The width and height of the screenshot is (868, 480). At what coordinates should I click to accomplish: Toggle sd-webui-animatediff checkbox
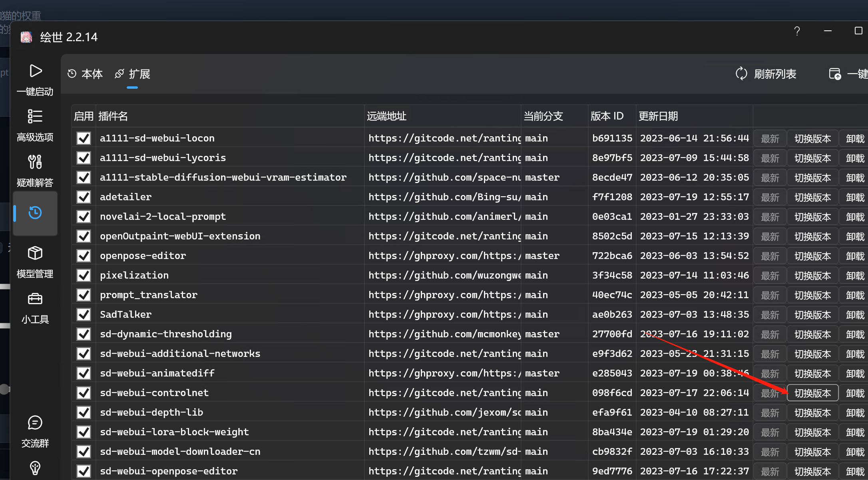84,373
